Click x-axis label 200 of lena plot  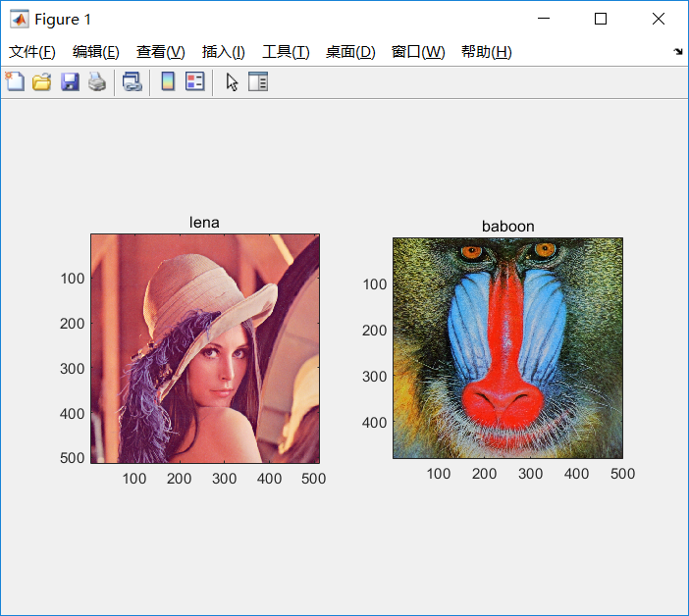click(x=179, y=478)
